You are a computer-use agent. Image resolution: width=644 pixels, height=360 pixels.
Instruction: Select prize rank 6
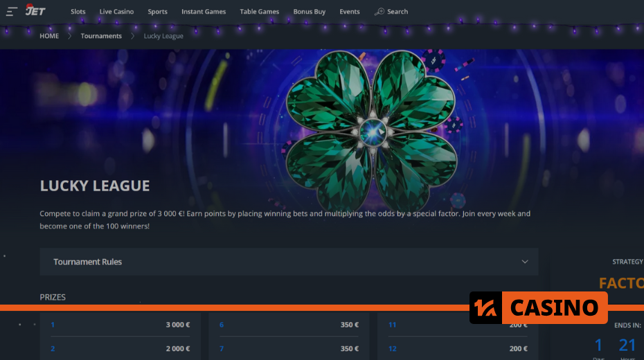click(x=222, y=325)
